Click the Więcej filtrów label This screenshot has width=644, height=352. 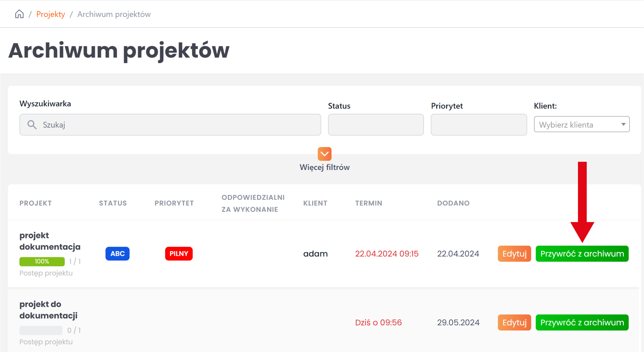click(x=325, y=167)
